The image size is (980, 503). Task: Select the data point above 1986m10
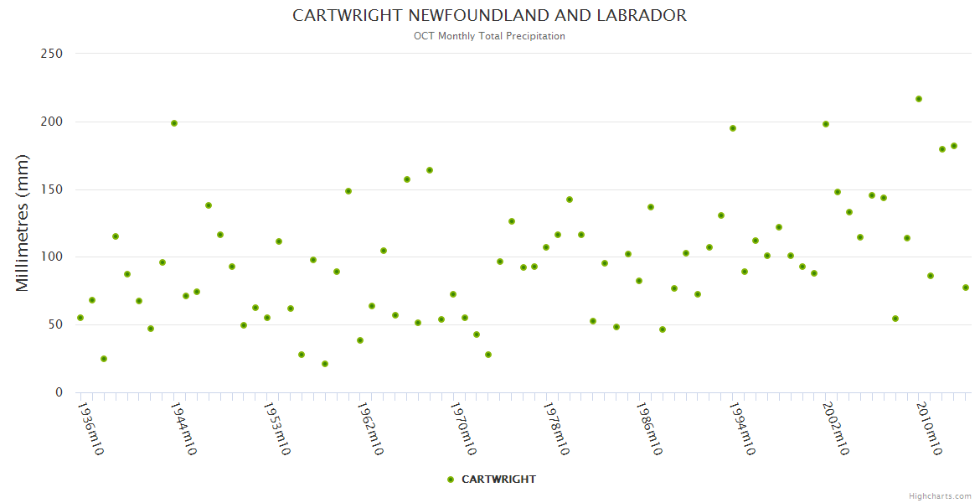click(639, 281)
